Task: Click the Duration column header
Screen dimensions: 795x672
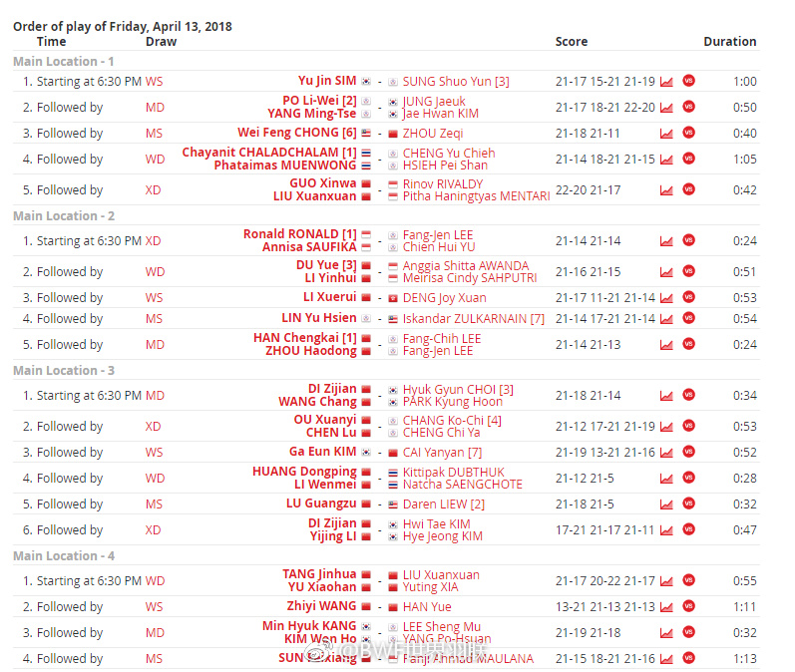Action: click(x=729, y=42)
